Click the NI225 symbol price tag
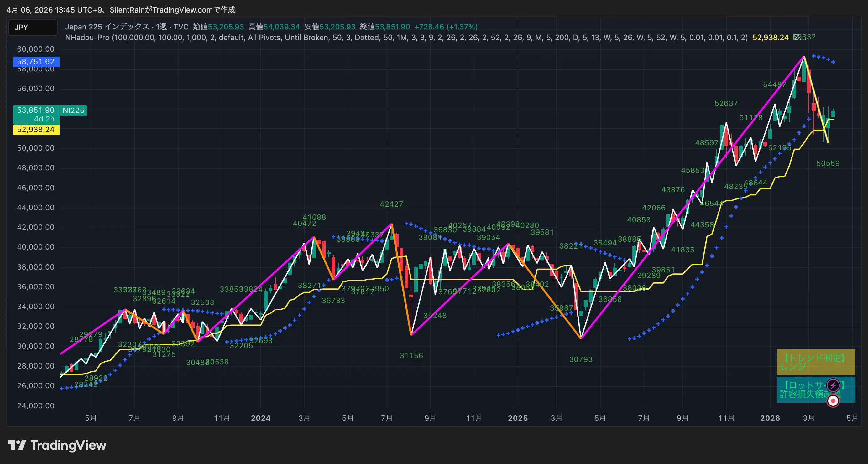 point(73,111)
